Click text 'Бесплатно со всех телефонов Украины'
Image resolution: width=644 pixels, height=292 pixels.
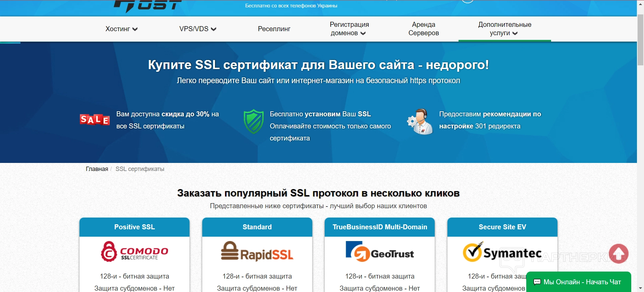point(291,6)
